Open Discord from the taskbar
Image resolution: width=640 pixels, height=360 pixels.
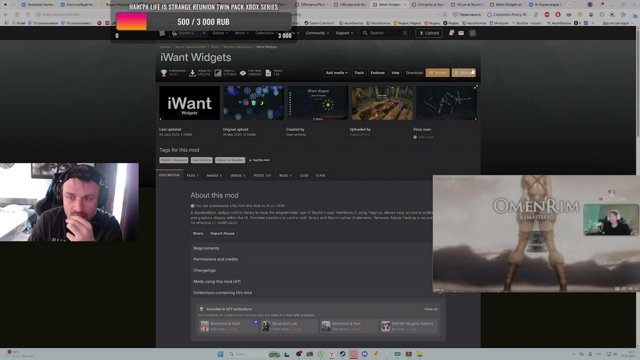pyautogui.click(x=364, y=354)
